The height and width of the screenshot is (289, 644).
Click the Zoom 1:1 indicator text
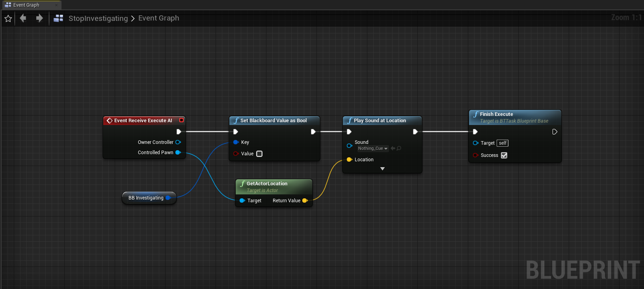626,18
